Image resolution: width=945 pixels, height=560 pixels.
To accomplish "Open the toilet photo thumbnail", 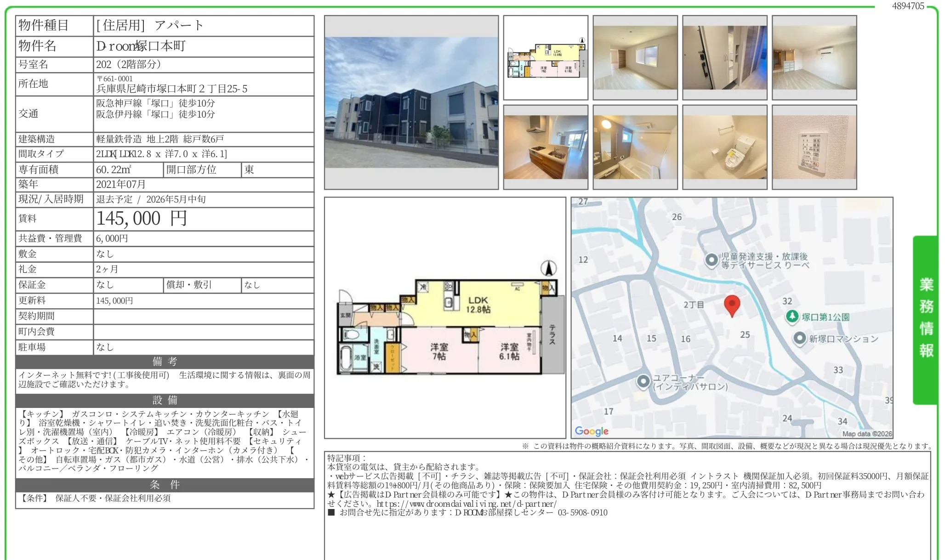I will 725,147.
